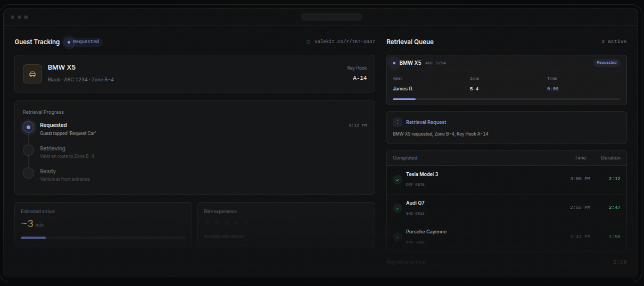Screen dimensions: 644x286
Task: Click the 1:58 duration for Porsche Cayenne
Action: 615,237
